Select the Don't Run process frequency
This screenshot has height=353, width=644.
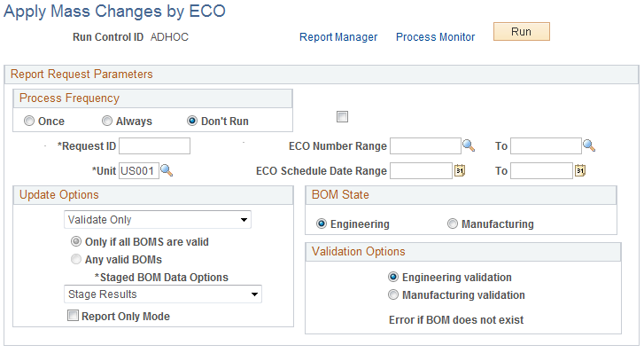tap(192, 121)
